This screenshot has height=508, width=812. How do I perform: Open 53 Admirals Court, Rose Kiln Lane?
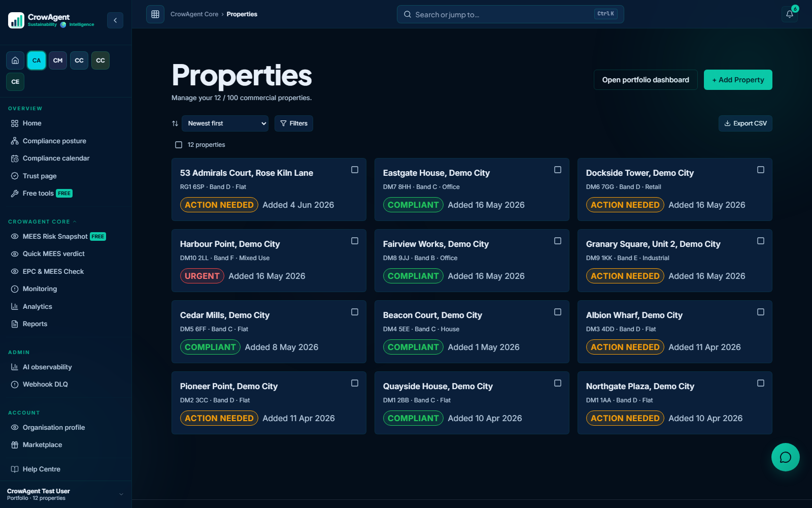pos(247,173)
